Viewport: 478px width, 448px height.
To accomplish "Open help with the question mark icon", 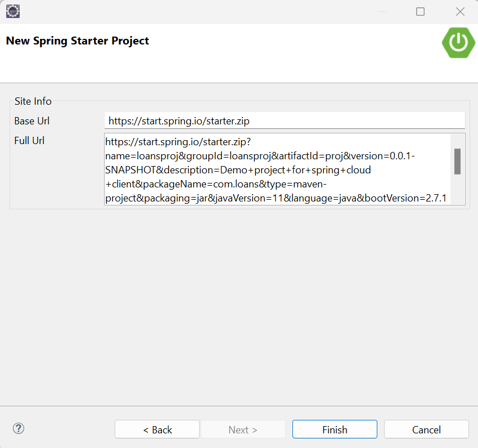I will click(19, 428).
